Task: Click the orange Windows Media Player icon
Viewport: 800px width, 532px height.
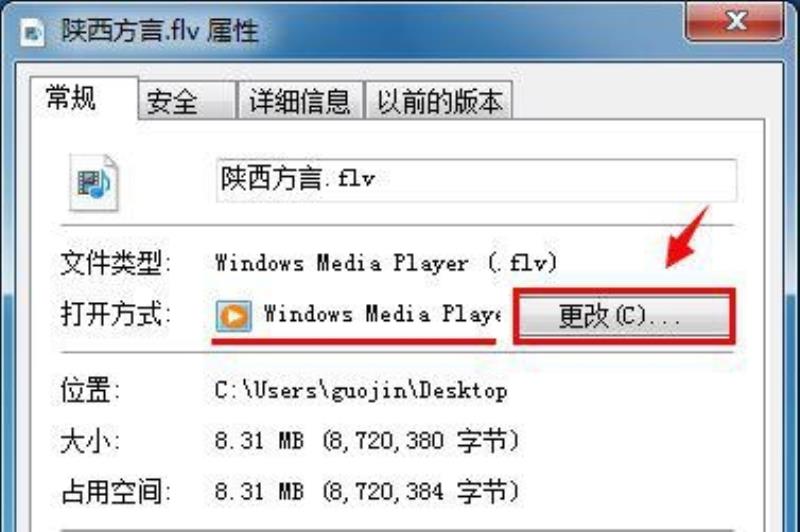Action: tap(233, 316)
